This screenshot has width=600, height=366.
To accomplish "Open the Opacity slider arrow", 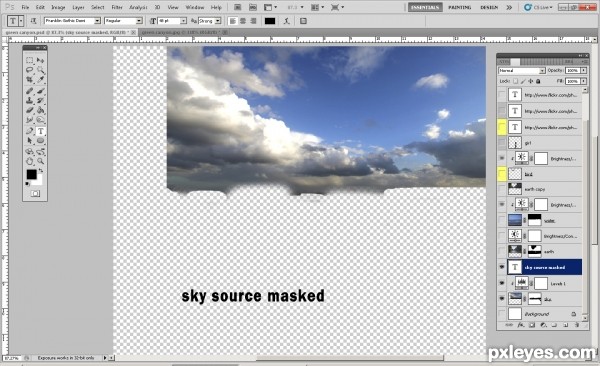I will point(584,70).
